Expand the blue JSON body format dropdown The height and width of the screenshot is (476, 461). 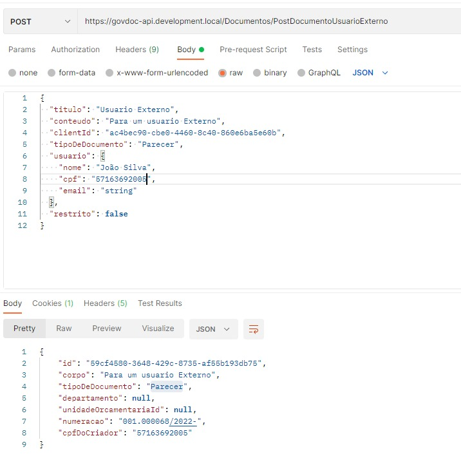click(x=370, y=73)
